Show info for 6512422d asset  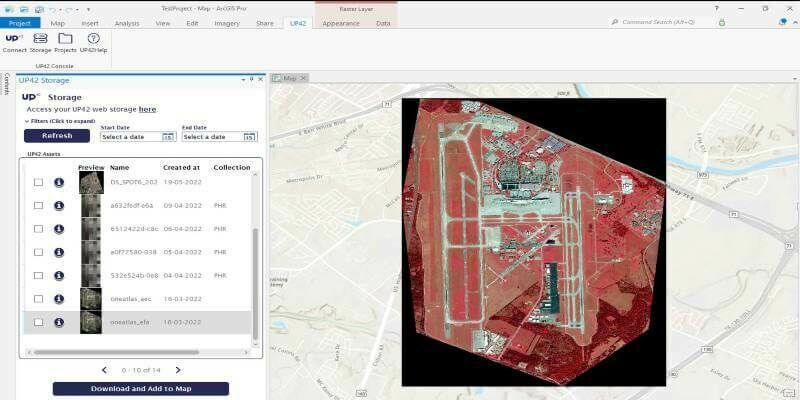(x=59, y=229)
